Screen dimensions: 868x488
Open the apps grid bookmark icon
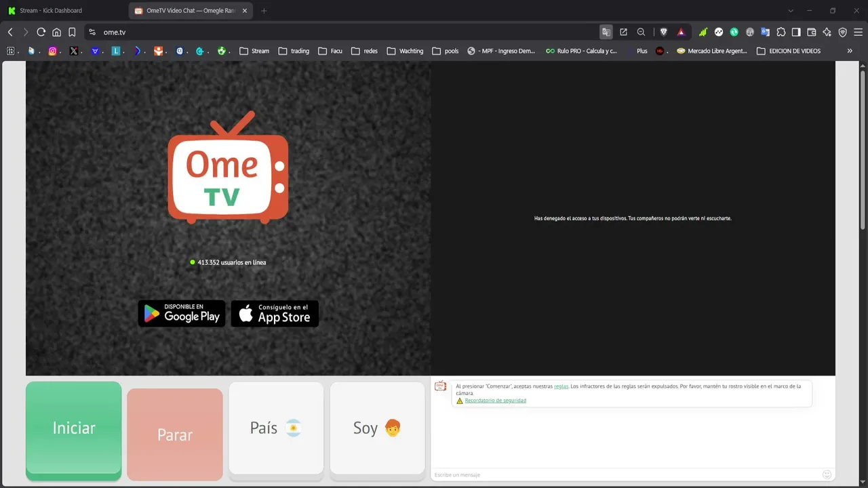click(x=10, y=51)
